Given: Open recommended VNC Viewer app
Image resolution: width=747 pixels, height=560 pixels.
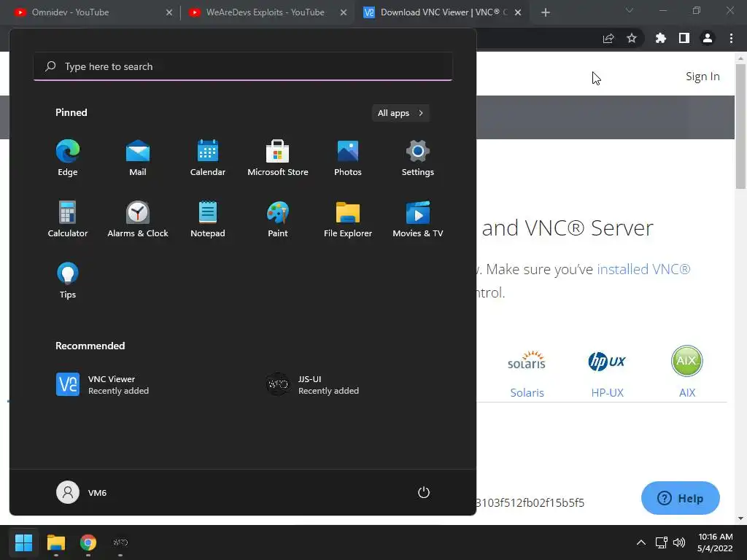Looking at the screenshot, I should tap(102, 384).
